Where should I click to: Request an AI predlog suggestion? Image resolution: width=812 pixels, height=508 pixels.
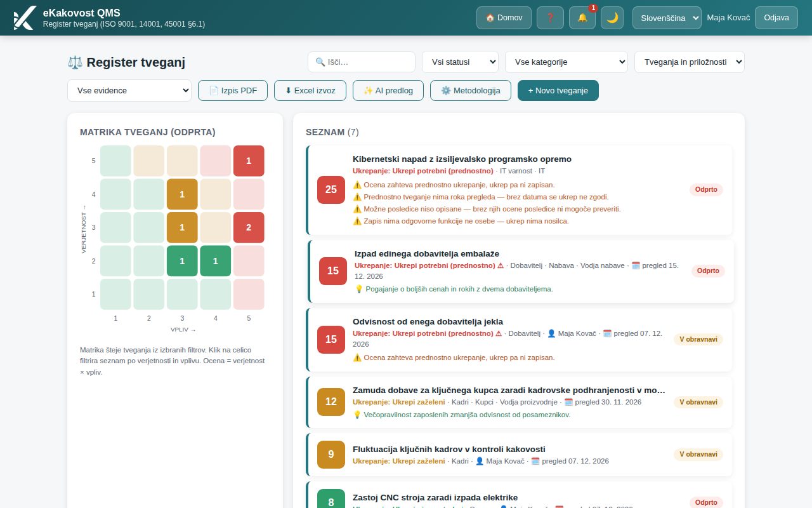(x=388, y=90)
